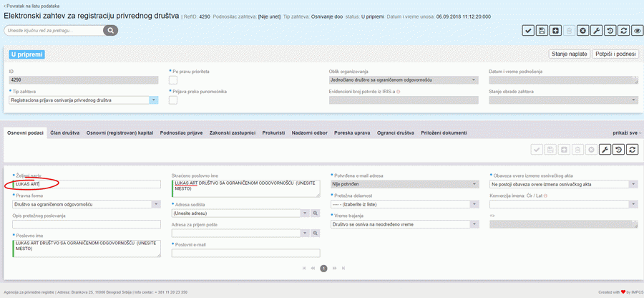Follow the Povratak na listu podataka link
The width and height of the screenshot is (644, 298).
click(x=33, y=5)
